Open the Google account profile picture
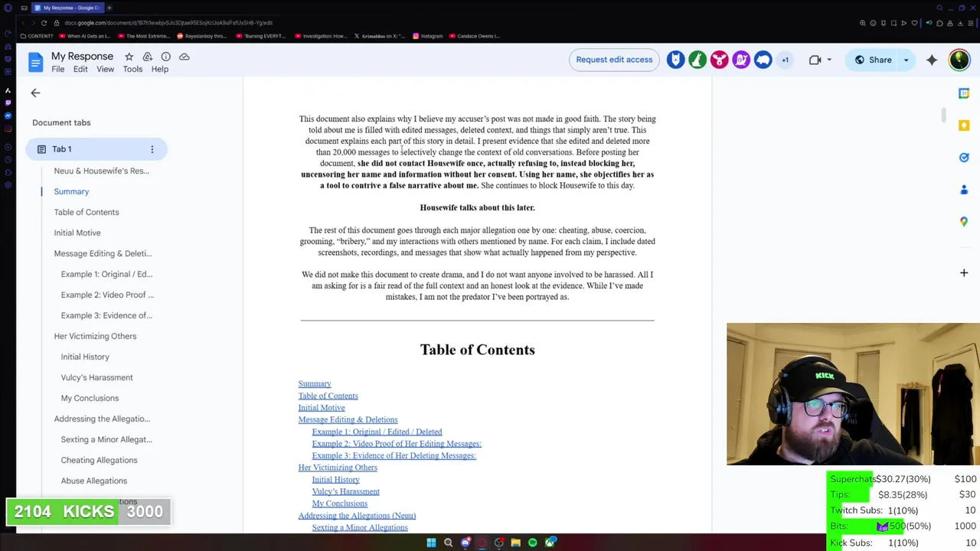The width and height of the screenshot is (980, 551). pos(959,60)
